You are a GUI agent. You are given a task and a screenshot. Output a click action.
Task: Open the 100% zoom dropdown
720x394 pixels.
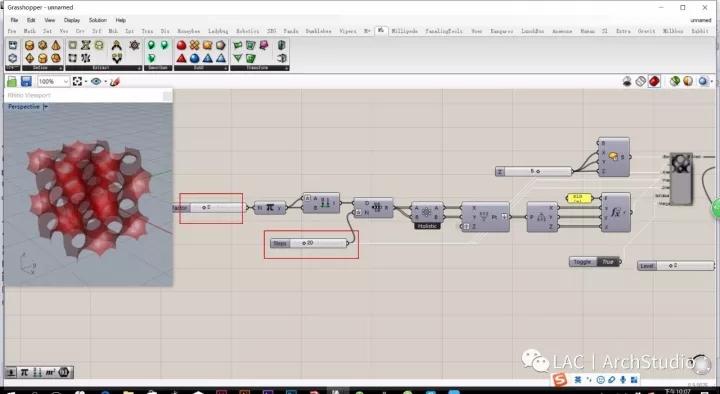(x=53, y=82)
